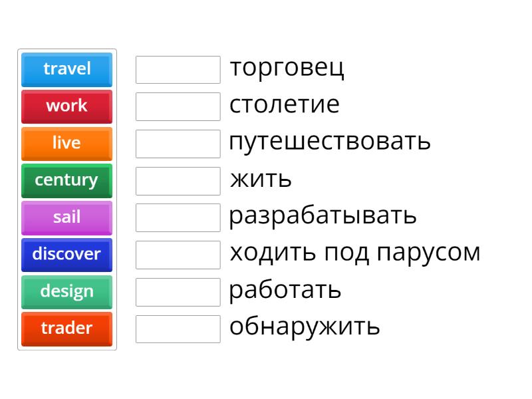
Task: Select the red 'work' word tile
Action: coord(66,106)
